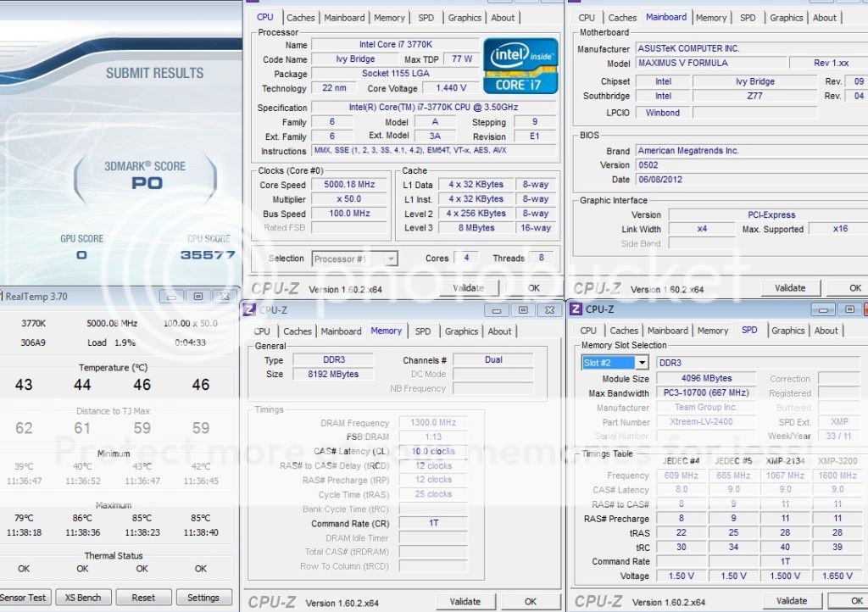868x612 pixels.
Task: Open SPD tab in top CPU window
Action: point(426,18)
